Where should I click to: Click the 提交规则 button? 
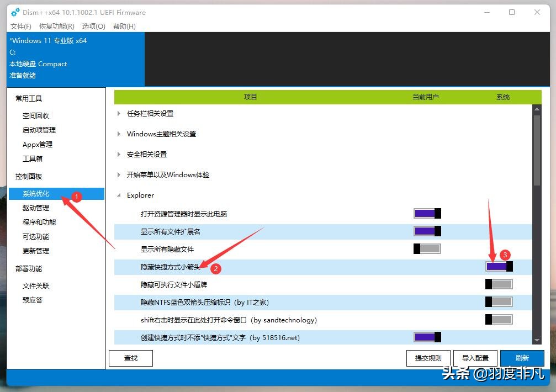[x=428, y=358]
